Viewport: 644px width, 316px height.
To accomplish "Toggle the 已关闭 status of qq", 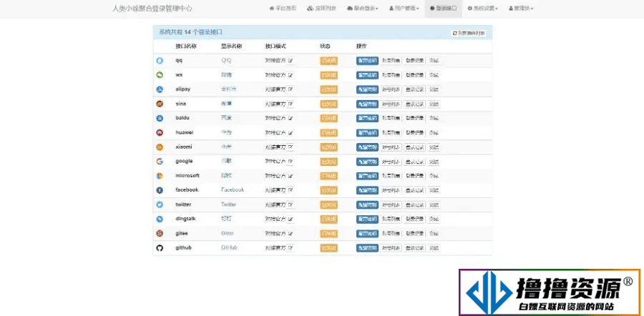I will tap(328, 61).
